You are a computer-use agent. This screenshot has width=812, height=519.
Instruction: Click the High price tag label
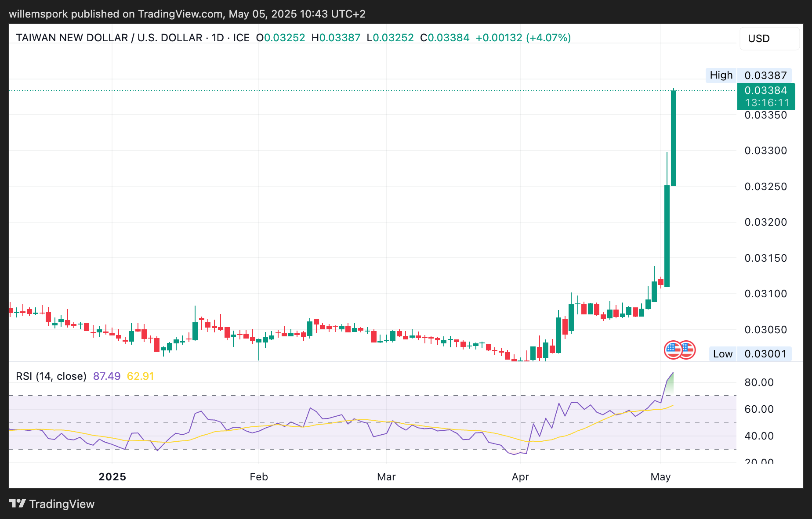point(721,75)
